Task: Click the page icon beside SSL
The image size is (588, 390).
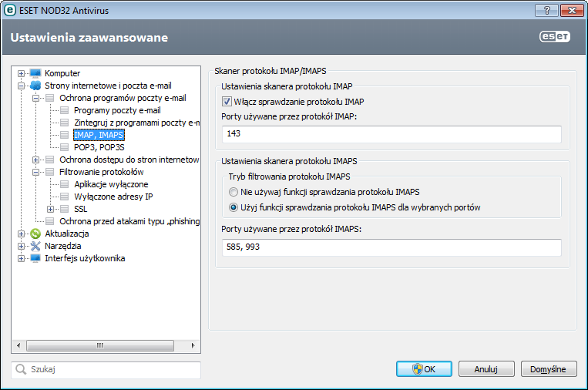Action: click(x=65, y=209)
